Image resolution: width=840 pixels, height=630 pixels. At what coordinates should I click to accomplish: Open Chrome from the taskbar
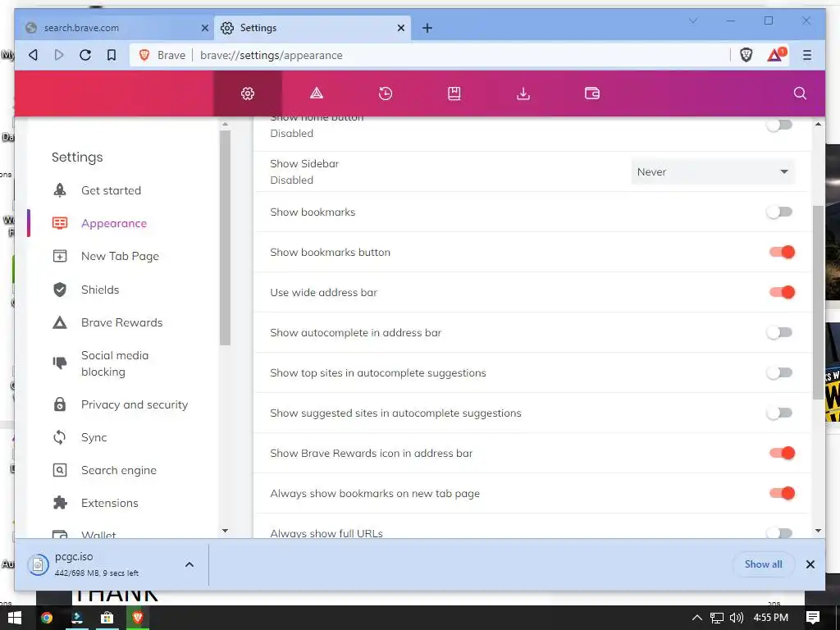(x=47, y=618)
